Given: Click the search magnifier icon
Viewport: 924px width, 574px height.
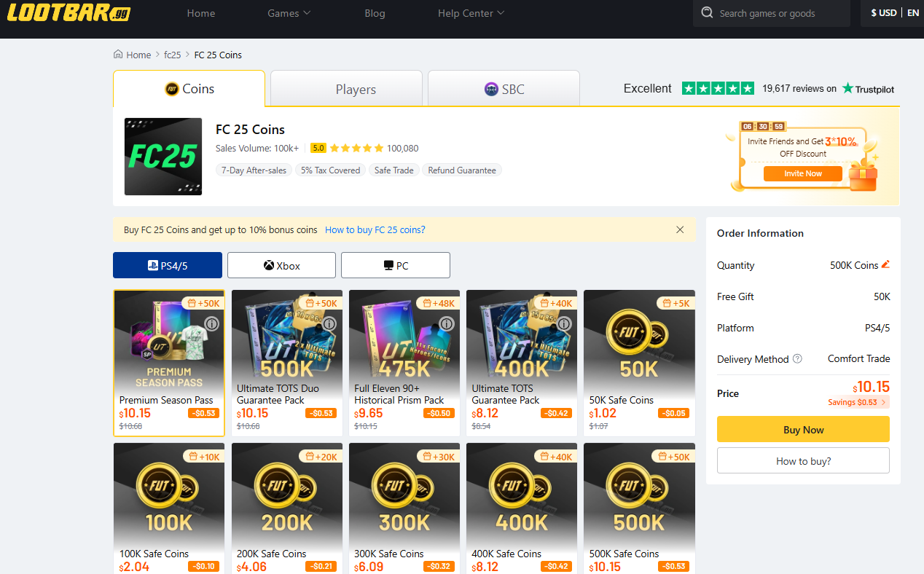Looking at the screenshot, I should tap(707, 13).
